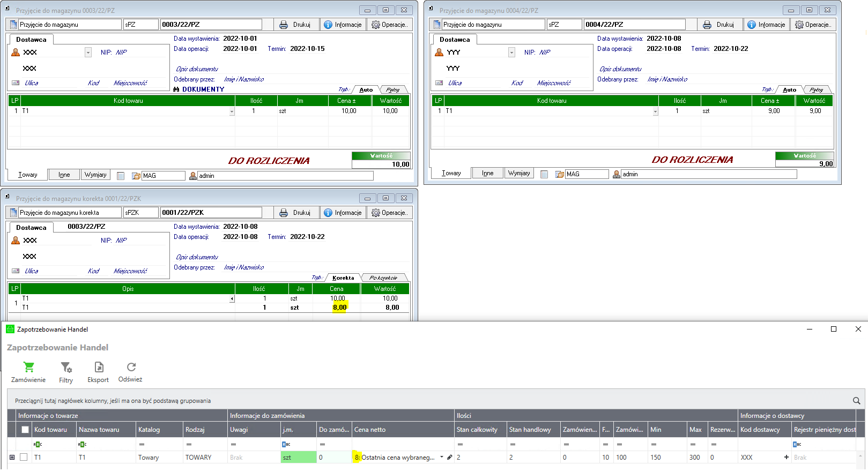Click the pencil edit icon in Cena netto
This screenshot has height=472, width=868.
pos(449,457)
